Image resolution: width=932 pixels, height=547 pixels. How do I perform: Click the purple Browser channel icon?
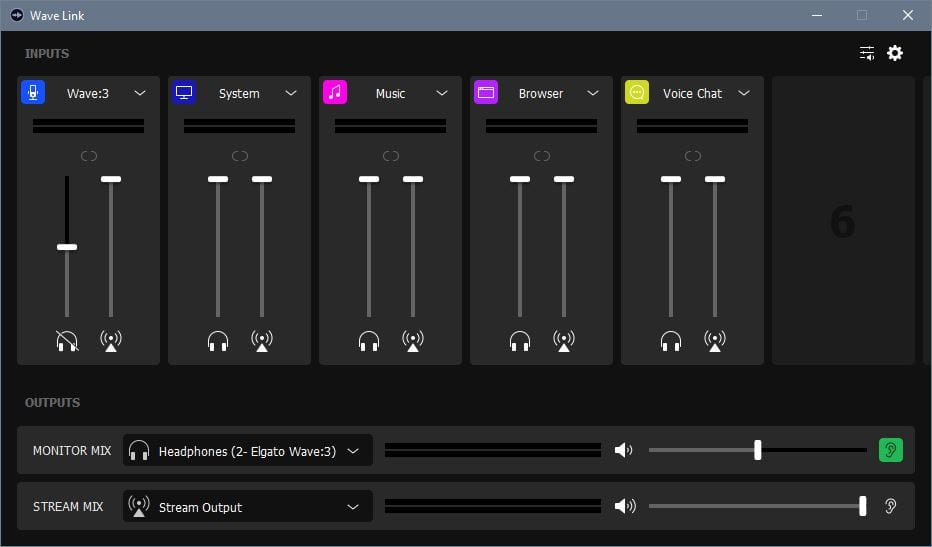(x=486, y=92)
